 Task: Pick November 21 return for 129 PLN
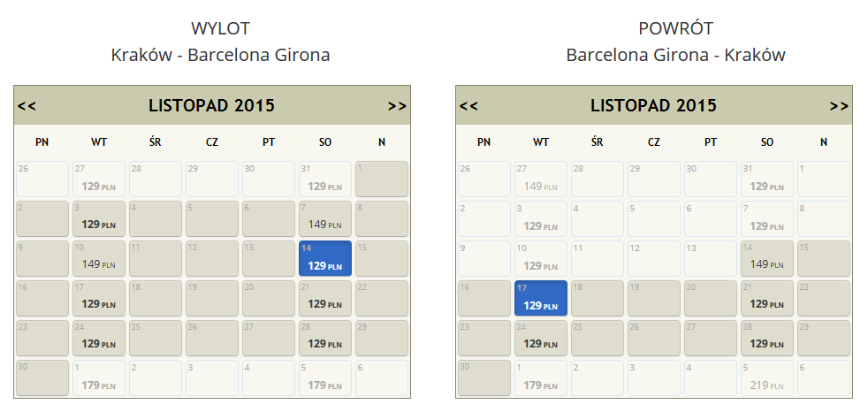pyautogui.click(x=766, y=299)
